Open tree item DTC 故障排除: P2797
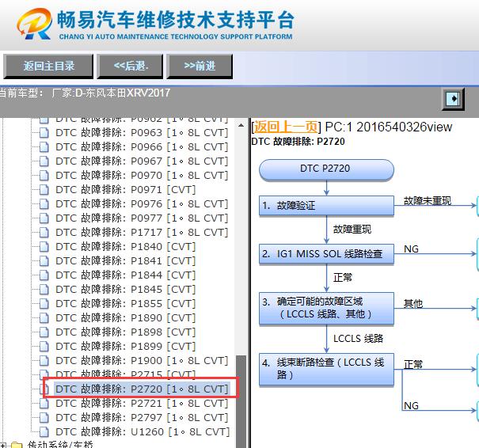This screenshot has width=479, height=448. point(142,418)
